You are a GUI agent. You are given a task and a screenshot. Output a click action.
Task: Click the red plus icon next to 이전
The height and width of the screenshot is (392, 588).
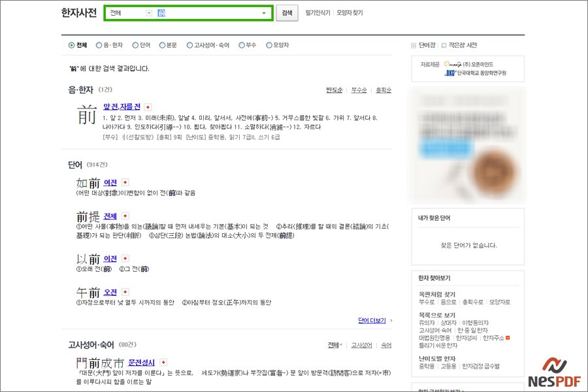125,259
